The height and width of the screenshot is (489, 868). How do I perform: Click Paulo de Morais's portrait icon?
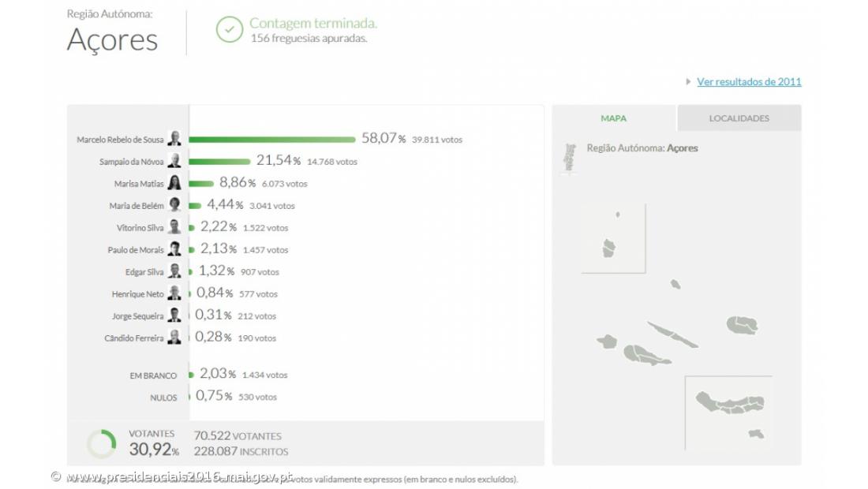tap(174, 249)
